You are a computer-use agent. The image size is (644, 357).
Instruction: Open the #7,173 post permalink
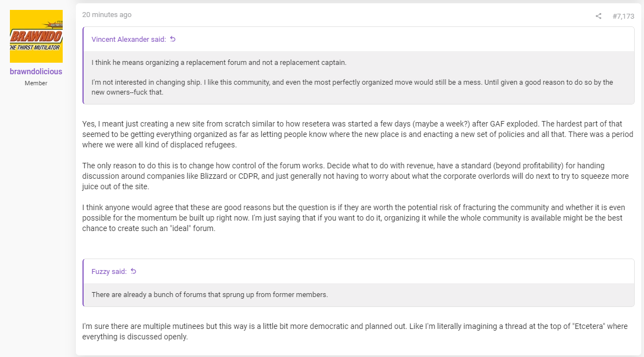623,16
